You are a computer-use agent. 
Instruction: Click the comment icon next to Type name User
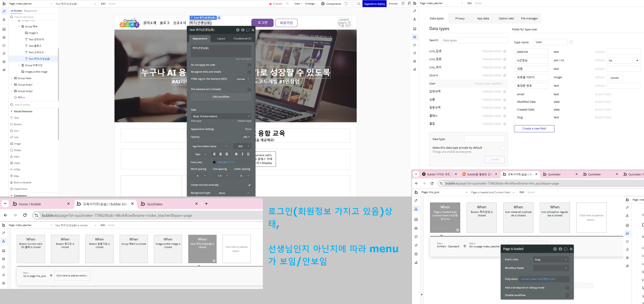coord(571,42)
